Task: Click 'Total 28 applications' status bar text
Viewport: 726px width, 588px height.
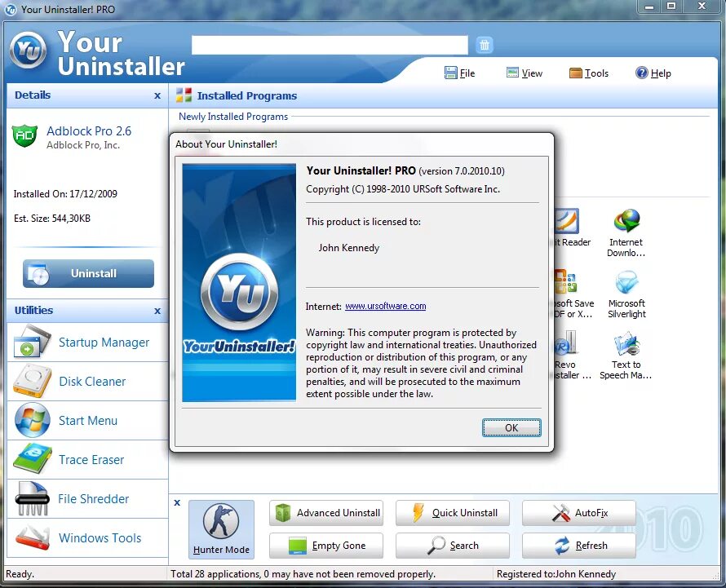Action: pos(303,574)
